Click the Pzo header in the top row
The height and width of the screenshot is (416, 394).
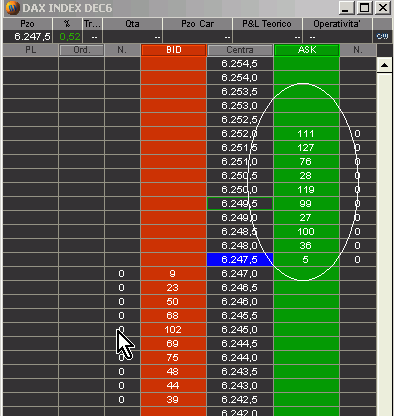point(27,24)
